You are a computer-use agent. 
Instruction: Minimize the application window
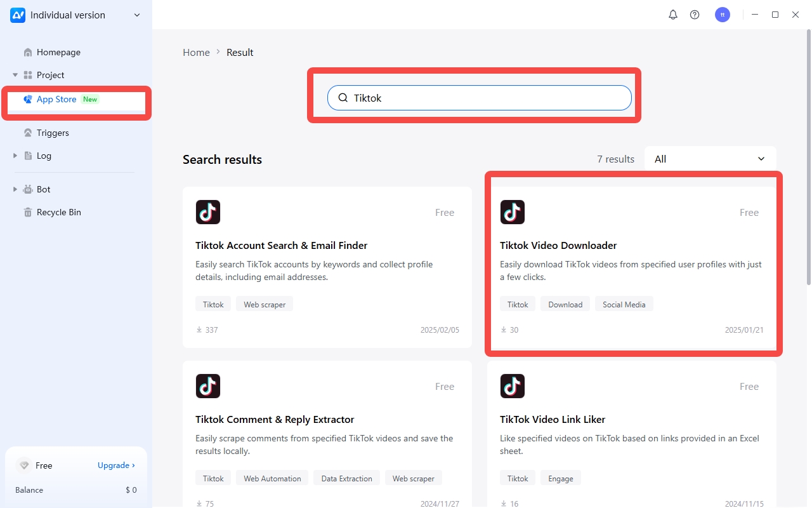point(755,15)
